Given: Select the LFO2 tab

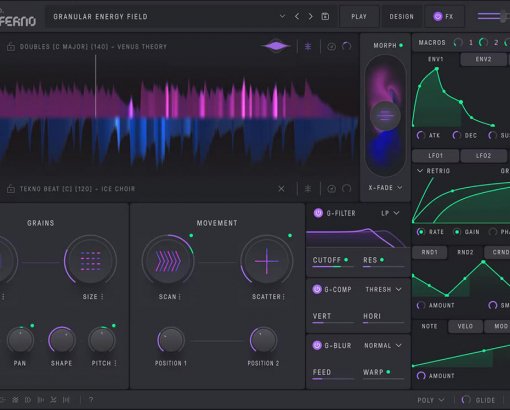Looking at the screenshot, I should [x=483, y=156].
